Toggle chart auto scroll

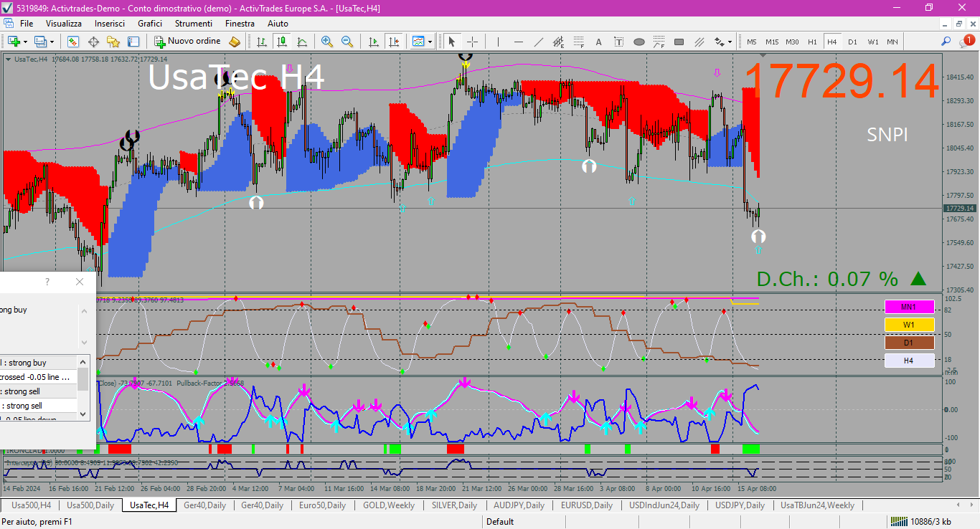[373, 42]
